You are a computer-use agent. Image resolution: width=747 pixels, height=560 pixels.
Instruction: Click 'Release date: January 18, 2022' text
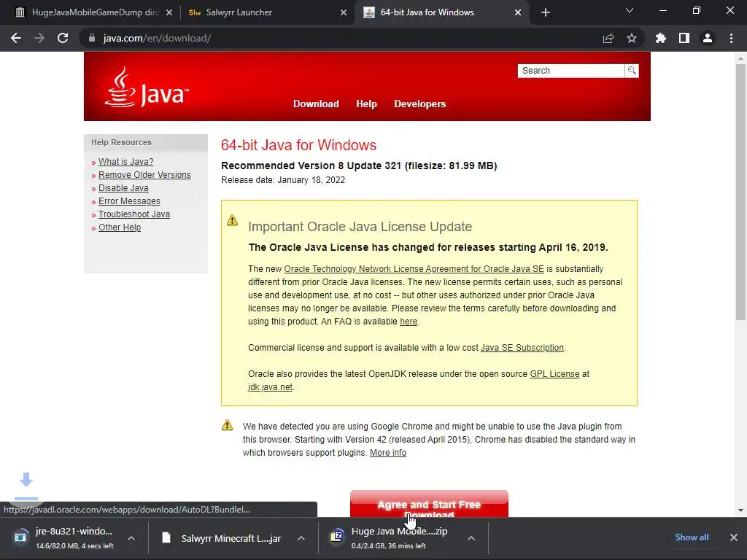coord(283,180)
